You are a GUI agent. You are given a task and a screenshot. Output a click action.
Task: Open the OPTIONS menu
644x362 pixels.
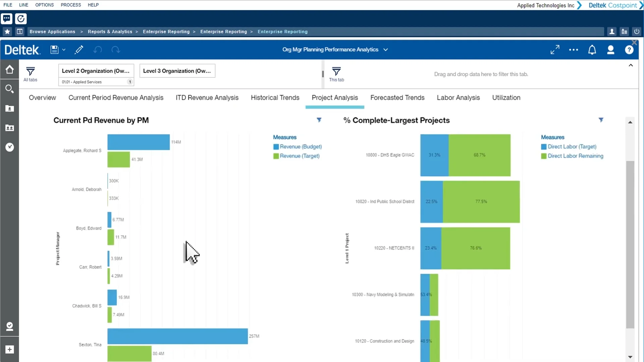tap(44, 5)
